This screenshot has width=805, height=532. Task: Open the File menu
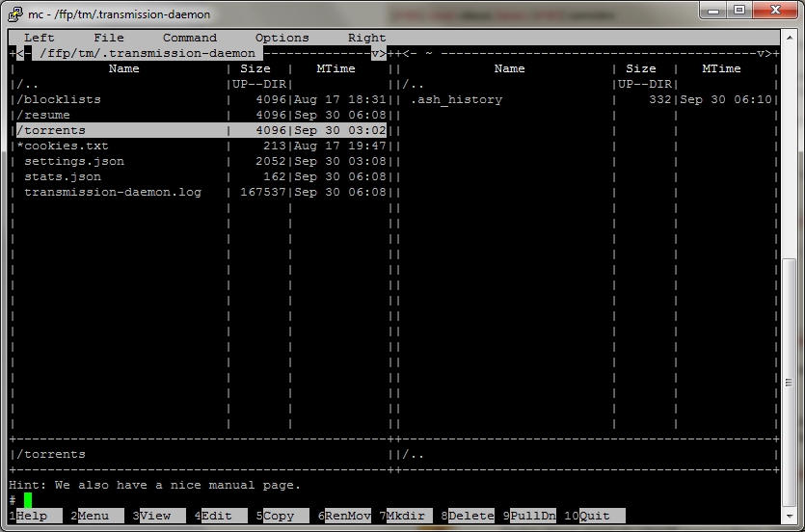click(109, 38)
